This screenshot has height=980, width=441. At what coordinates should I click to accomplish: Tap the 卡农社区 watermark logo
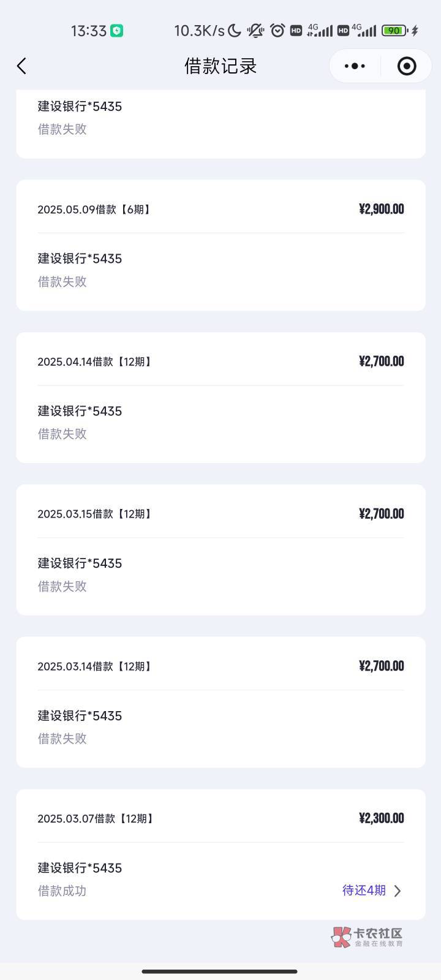(367, 937)
